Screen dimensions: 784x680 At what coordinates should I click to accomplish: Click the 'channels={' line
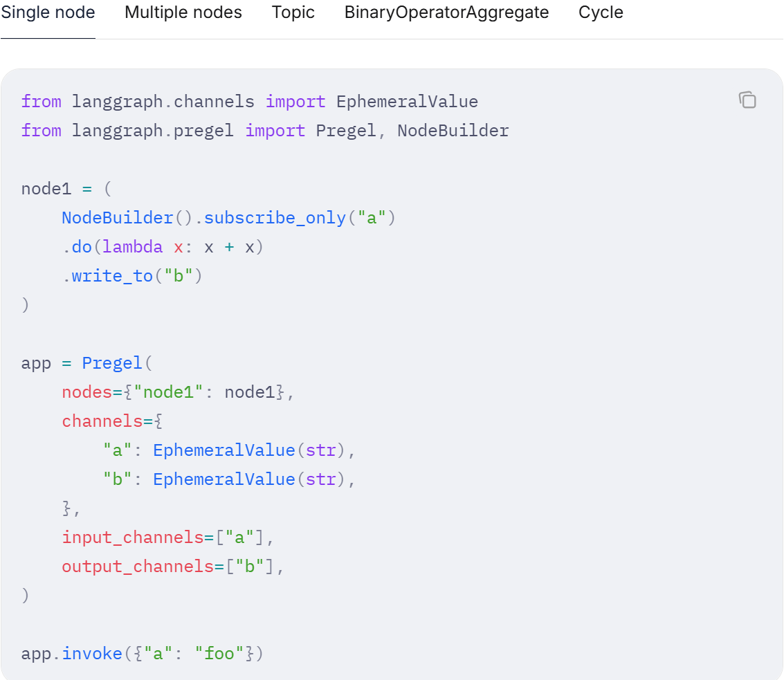[112, 421]
